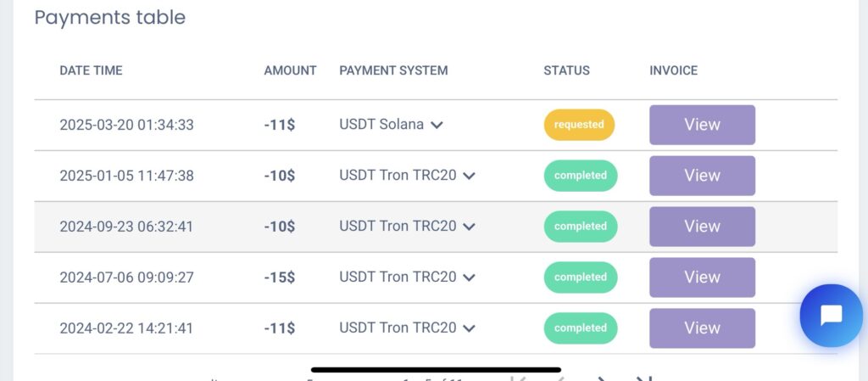Expand USDT Solana payment system details
868x381 pixels.
pos(437,125)
